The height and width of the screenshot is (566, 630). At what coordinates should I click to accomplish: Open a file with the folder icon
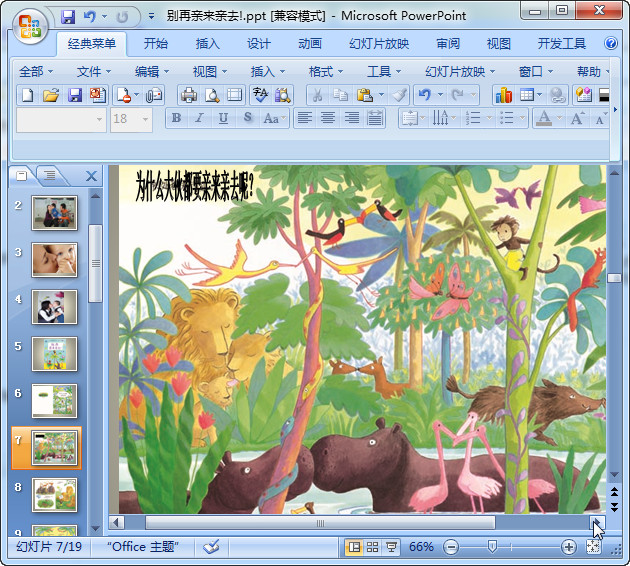click(x=51, y=96)
